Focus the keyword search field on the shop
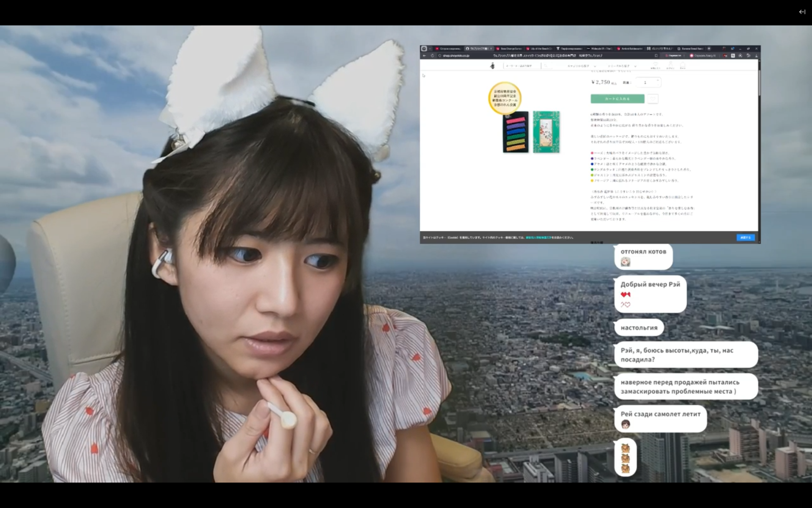Viewport: 812px width, 508px height. pyautogui.click(x=522, y=66)
